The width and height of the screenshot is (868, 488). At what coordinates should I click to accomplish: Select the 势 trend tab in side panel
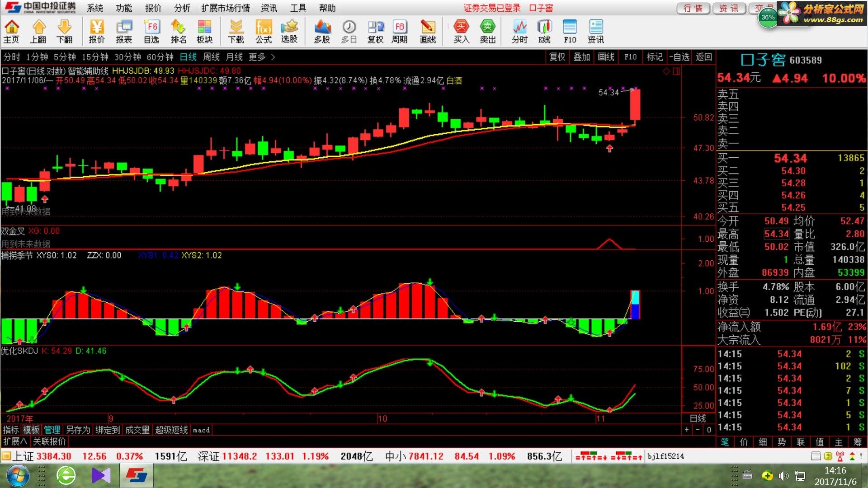coord(782,442)
